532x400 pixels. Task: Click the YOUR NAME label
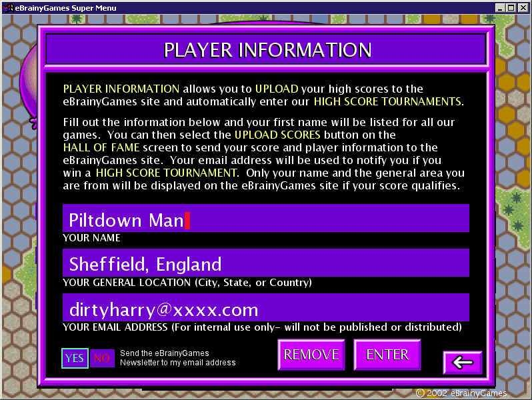tap(91, 238)
